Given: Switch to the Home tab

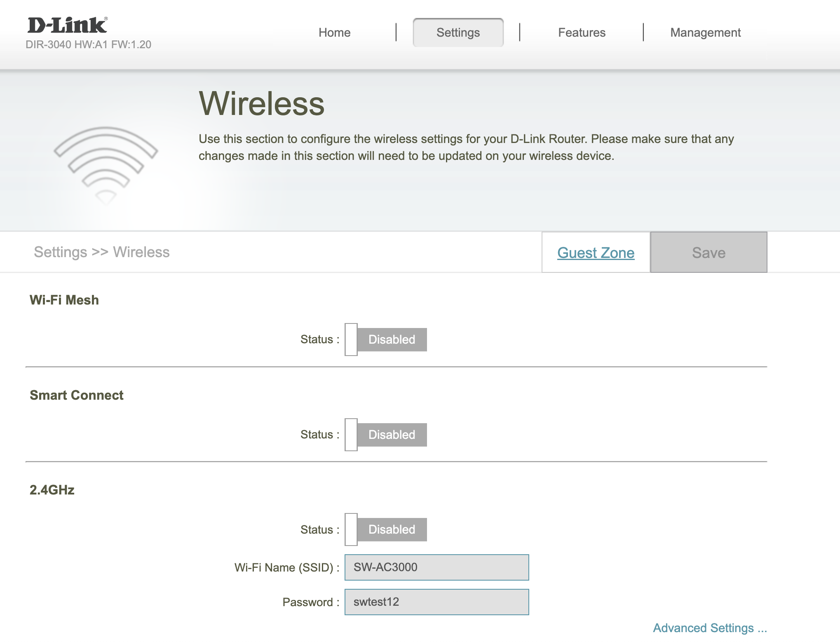Looking at the screenshot, I should click(x=334, y=32).
